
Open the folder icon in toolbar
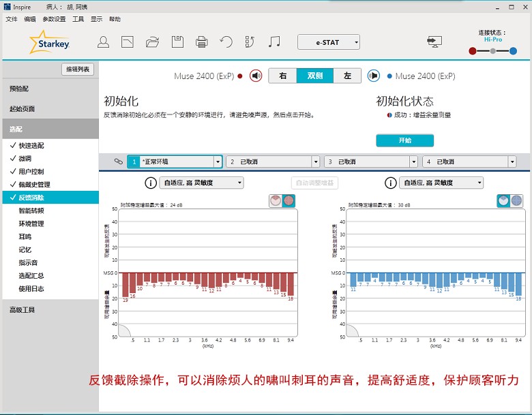pos(152,42)
